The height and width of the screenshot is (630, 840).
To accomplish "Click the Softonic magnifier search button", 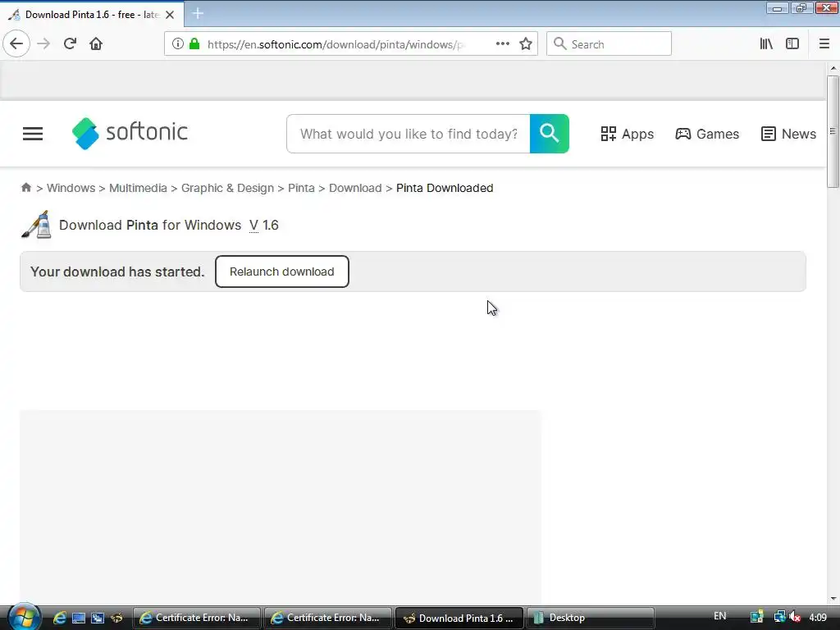I will (549, 134).
